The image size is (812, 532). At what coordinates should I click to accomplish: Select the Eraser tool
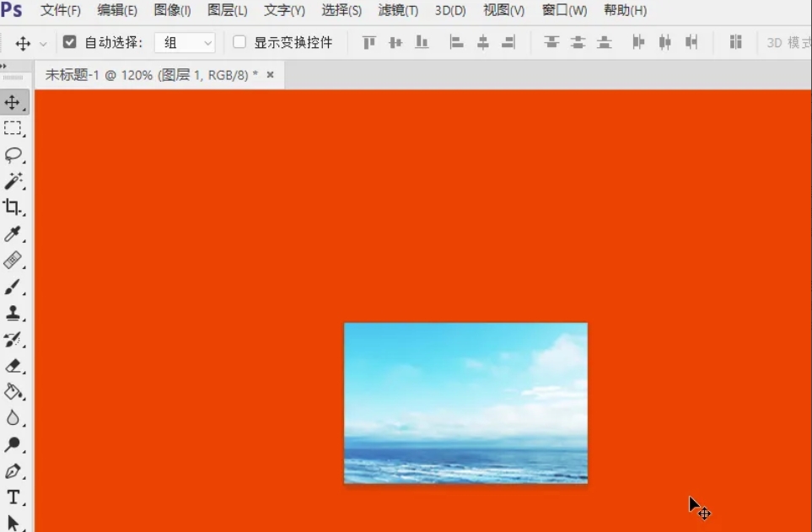13,366
